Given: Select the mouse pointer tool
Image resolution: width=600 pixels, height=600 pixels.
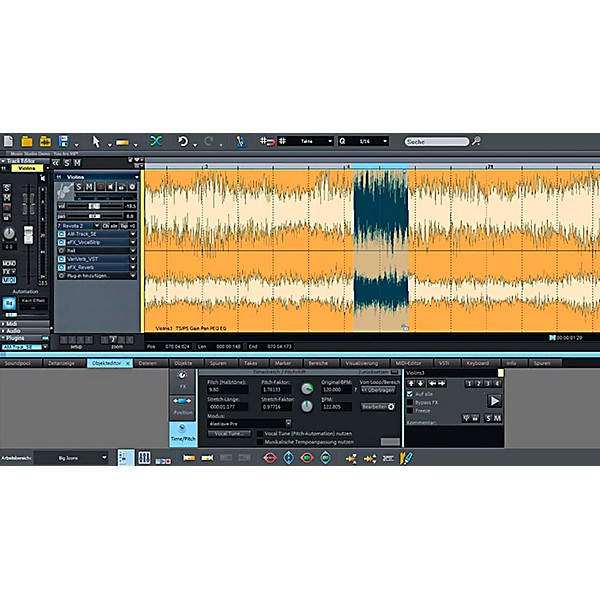Looking at the screenshot, I should pyautogui.click(x=96, y=142).
